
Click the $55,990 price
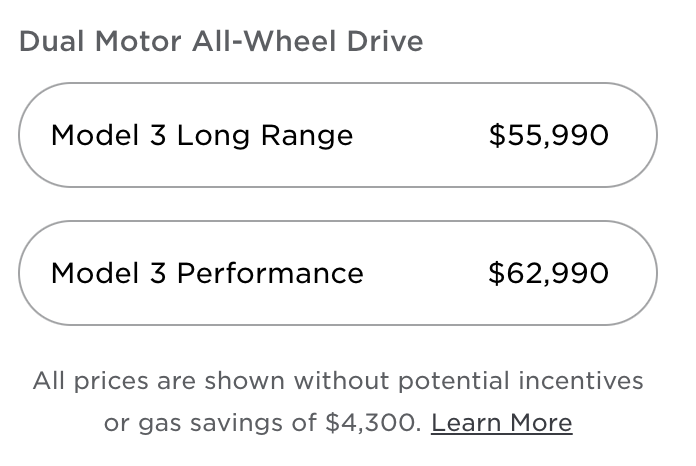click(548, 135)
